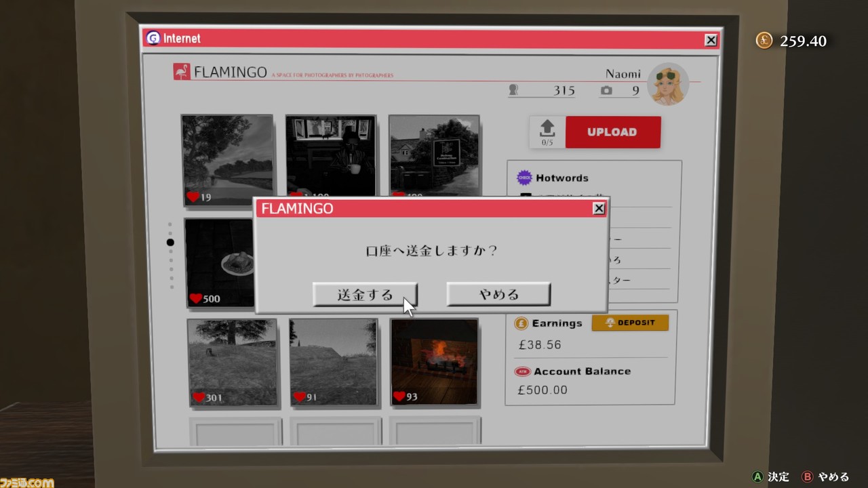Click the B やめる controller prompt
868x488 pixels.
click(825, 476)
